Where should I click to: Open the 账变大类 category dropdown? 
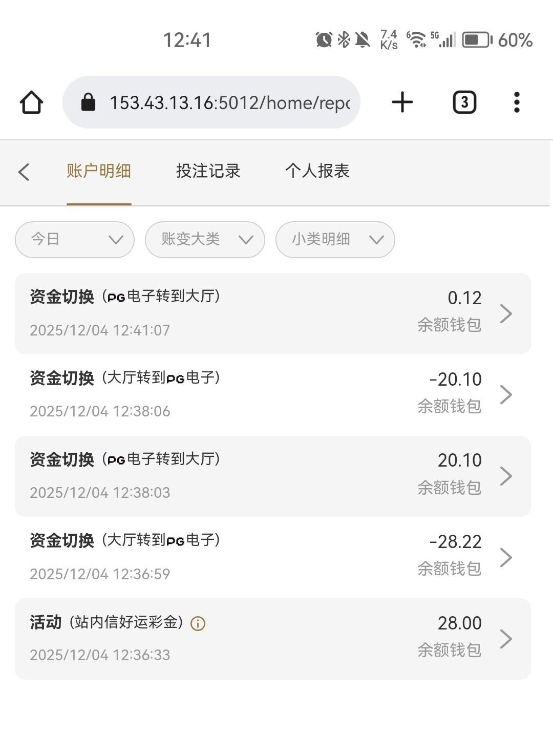pos(205,239)
